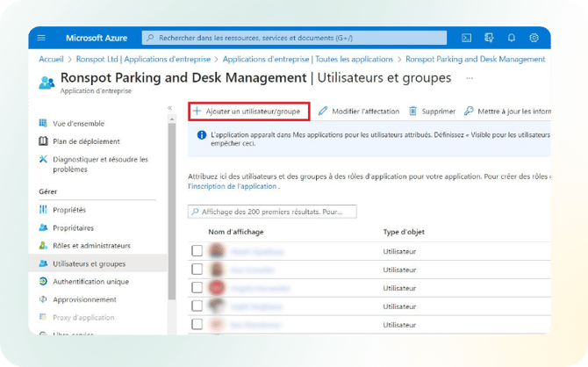The height and width of the screenshot is (367, 588).
Task: Tick the checkbox of the third Utilisateur row
Action: click(197, 287)
